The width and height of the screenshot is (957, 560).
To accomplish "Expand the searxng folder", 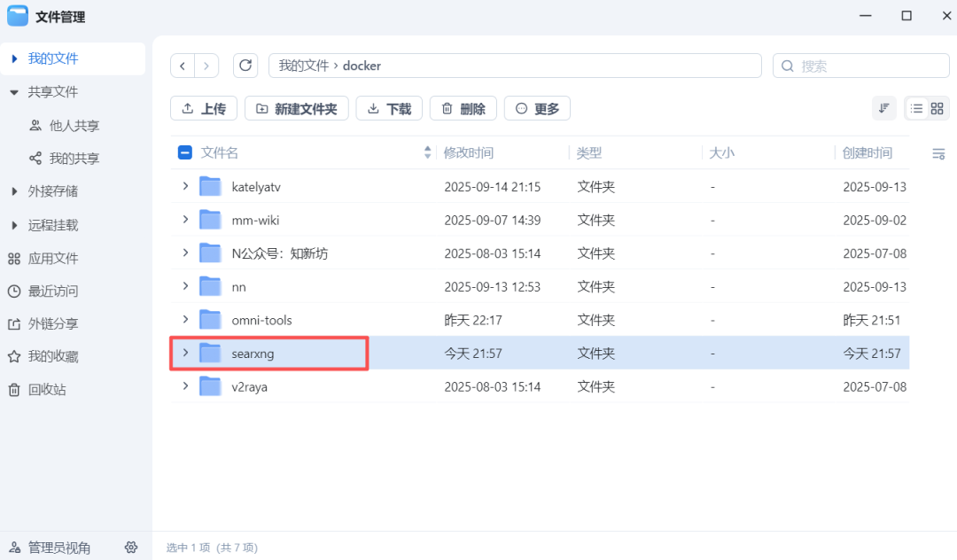I will point(185,353).
